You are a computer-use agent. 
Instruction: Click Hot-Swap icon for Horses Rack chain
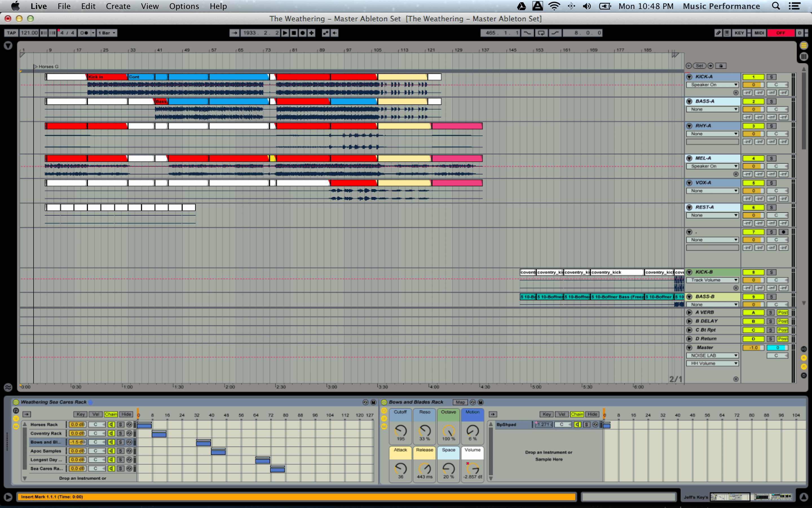[129, 425]
